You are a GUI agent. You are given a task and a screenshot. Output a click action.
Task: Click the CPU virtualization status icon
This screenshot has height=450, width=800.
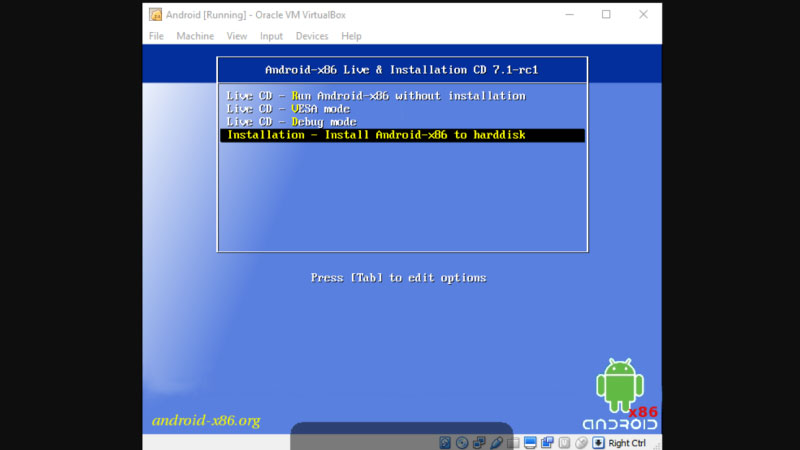564,442
